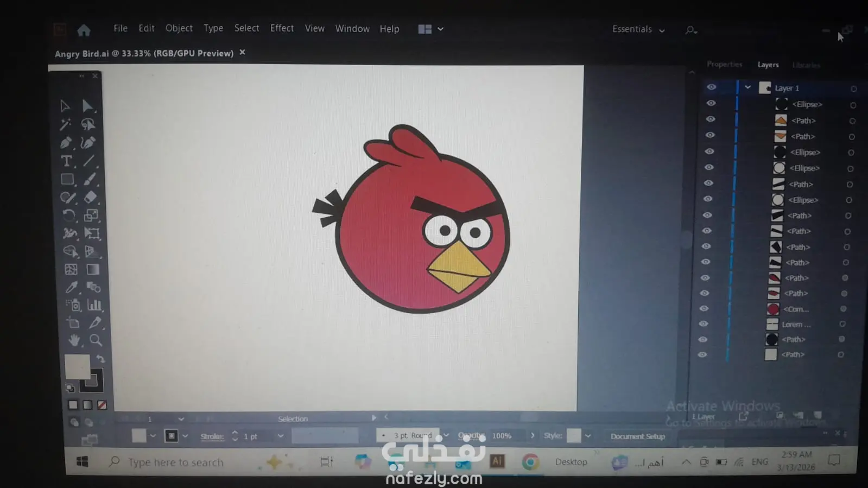Open the fill color dropdown arrow
Image resolution: width=868 pixels, height=488 pixels.
(153, 436)
